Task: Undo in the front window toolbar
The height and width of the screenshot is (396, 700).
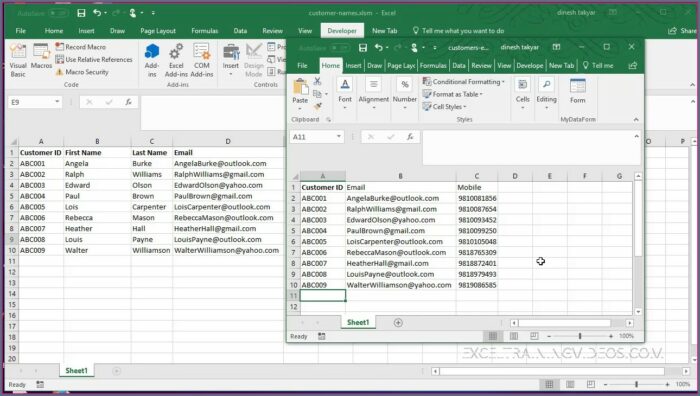Action: point(379,47)
